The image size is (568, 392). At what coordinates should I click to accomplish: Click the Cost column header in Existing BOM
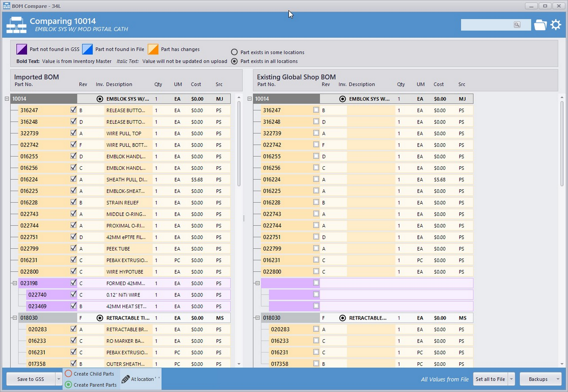click(x=439, y=84)
